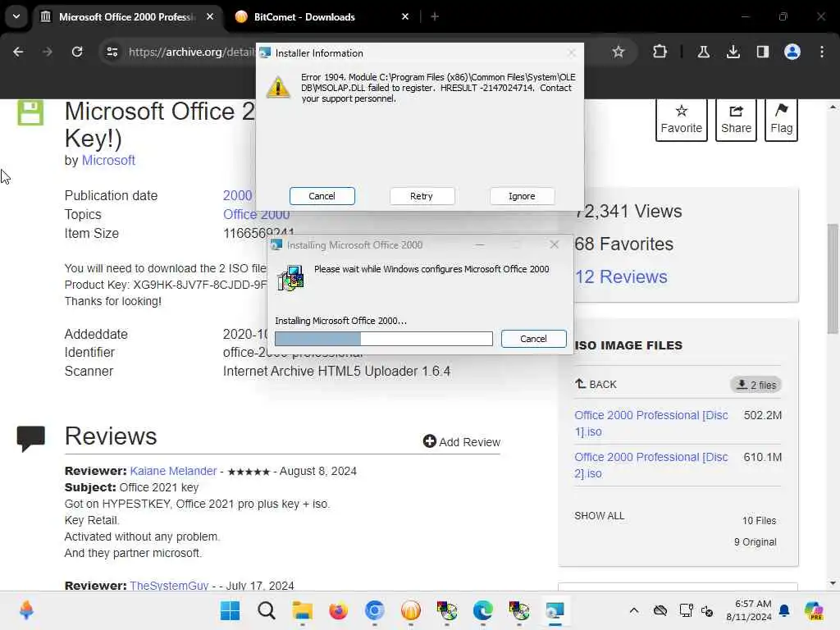Click Add Review
Screen dimensions: 840x630
click(461, 442)
